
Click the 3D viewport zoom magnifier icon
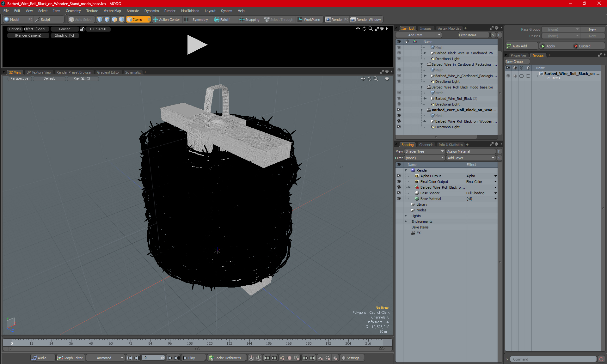(376, 79)
